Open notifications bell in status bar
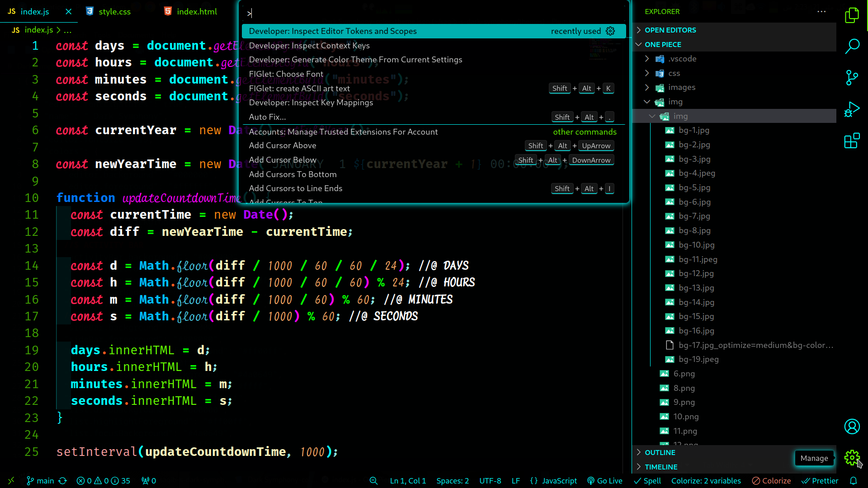 click(853, 481)
